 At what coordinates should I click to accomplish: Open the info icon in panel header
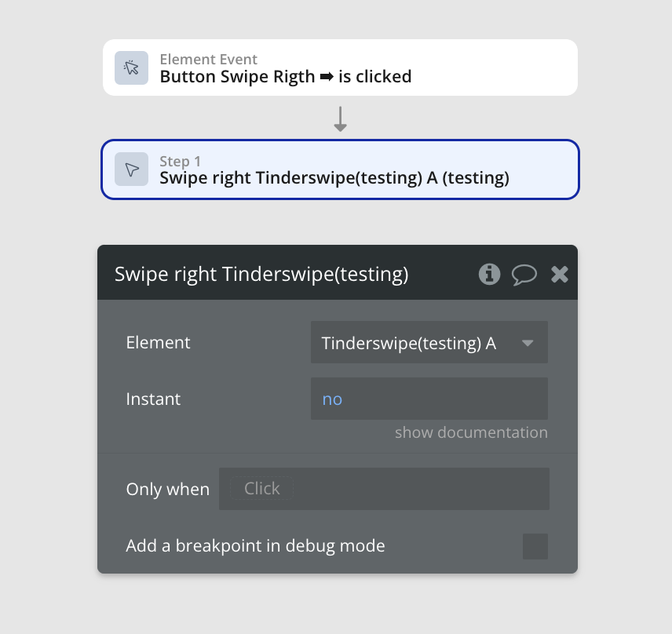click(x=489, y=274)
